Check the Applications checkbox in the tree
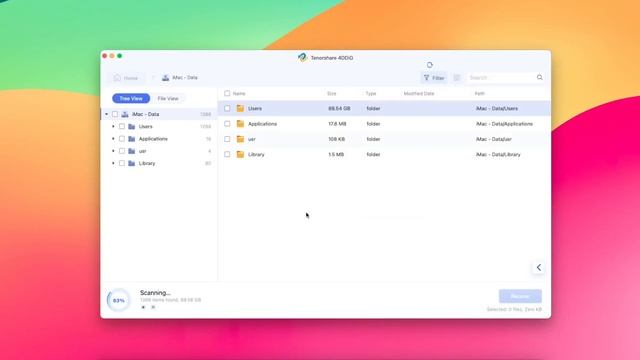This screenshot has width=640, height=360. pyautogui.click(x=122, y=139)
